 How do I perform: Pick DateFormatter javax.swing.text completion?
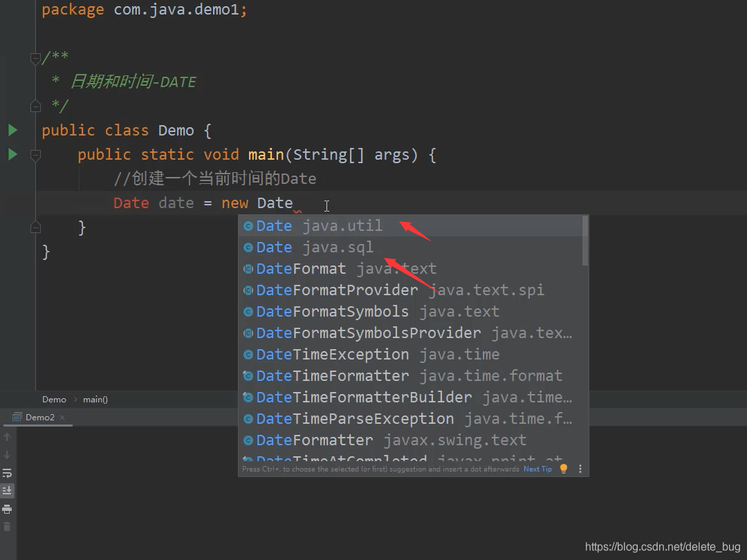(409, 440)
